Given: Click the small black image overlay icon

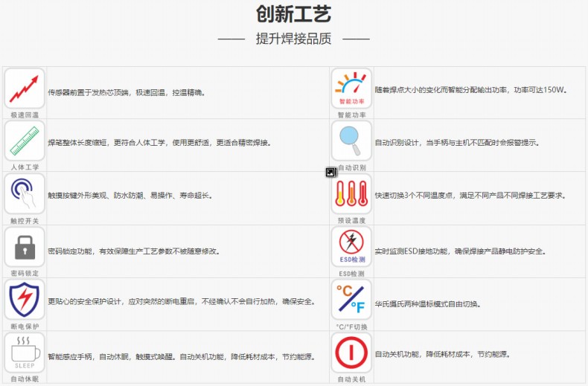Looking at the screenshot, I should [x=331, y=173].
